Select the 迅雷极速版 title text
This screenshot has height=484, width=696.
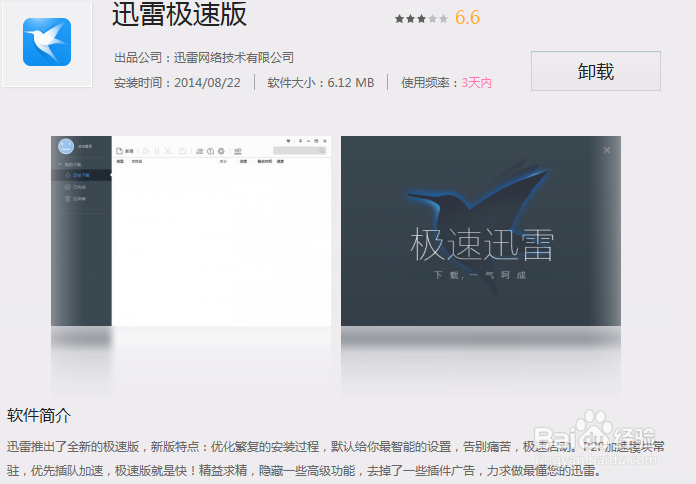[179, 14]
